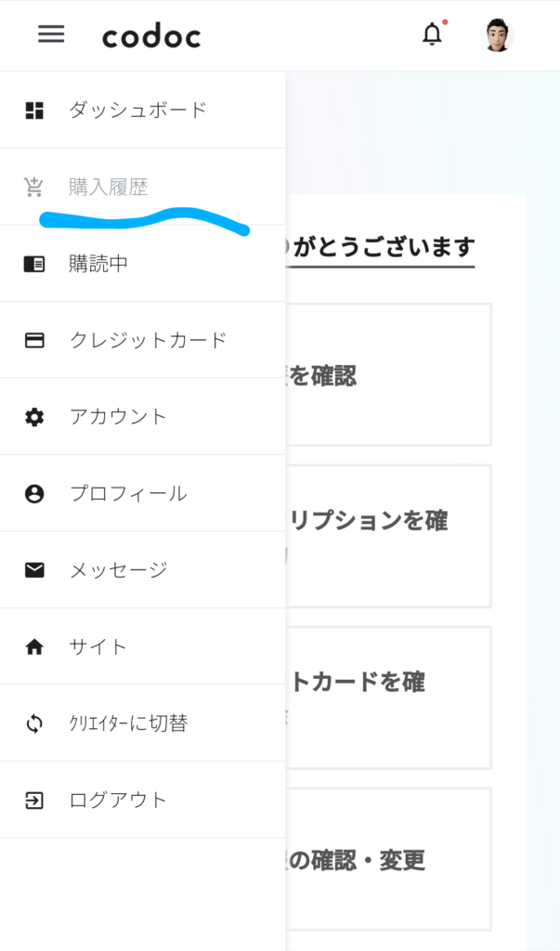Select the switch arrows icon for クリエイターに切替
This screenshot has height=951, width=560.
[x=34, y=724]
